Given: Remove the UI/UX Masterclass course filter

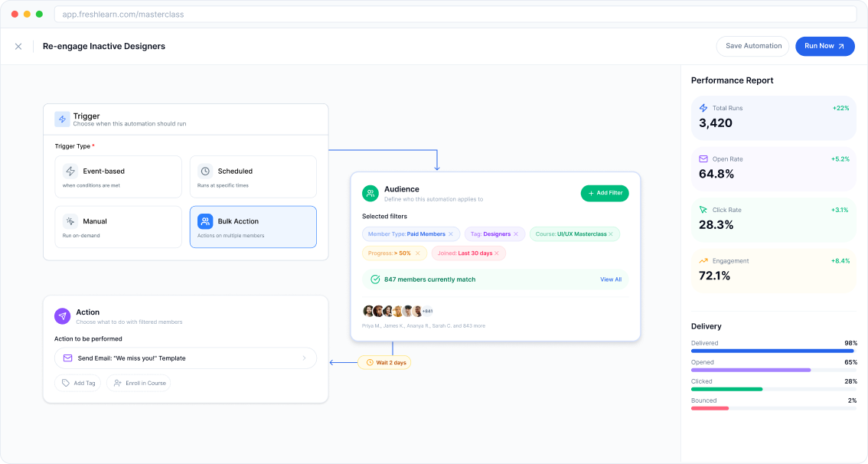Looking at the screenshot, I should coord(611,234).
